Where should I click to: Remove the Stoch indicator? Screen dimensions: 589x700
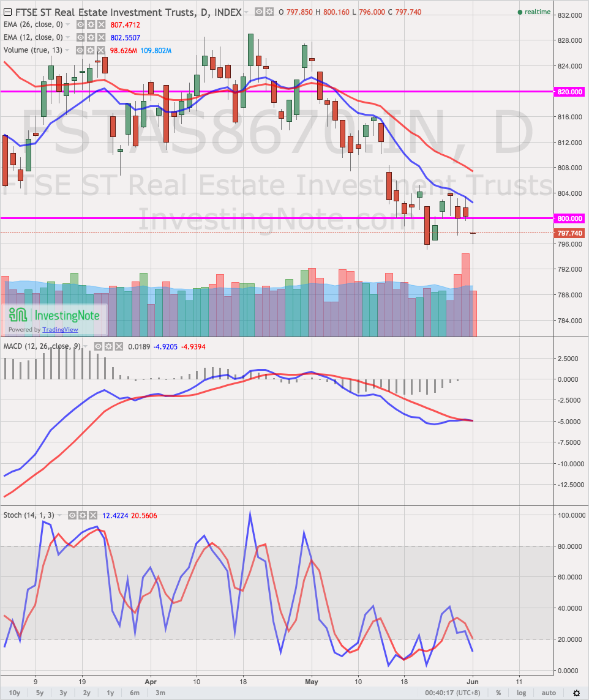[93, 515]
